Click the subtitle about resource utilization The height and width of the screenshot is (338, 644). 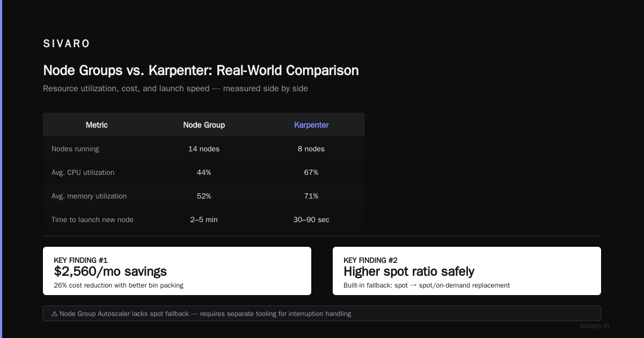click(x=175, y=89)
